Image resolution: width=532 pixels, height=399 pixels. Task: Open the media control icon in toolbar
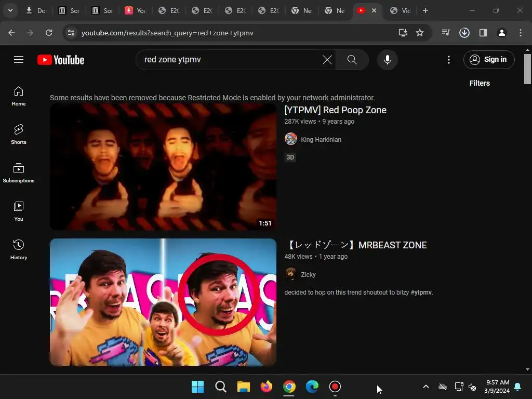click(x=446, y=33)
